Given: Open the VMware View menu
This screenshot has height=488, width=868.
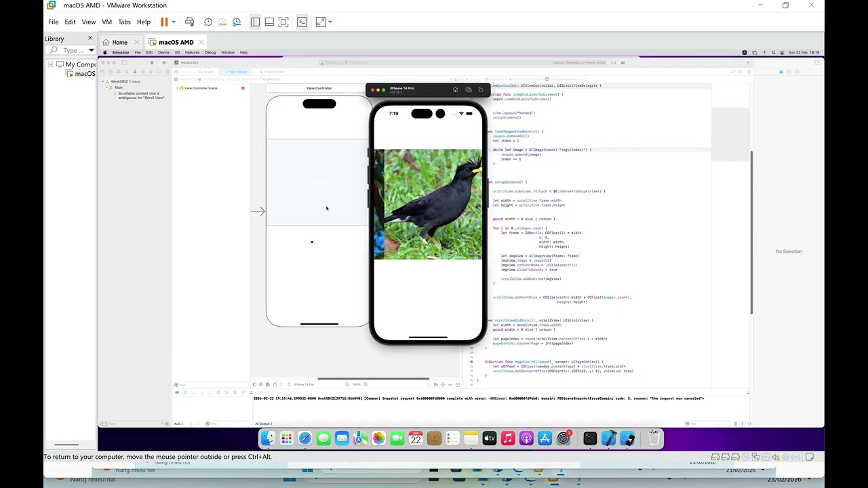Looking at the screenshot, I should point(89,22).
